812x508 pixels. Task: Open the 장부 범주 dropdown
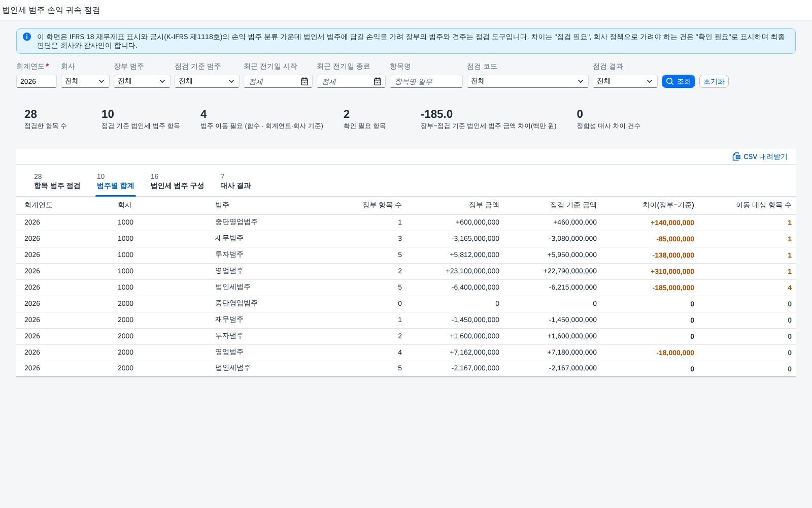[x=142, y=81]
